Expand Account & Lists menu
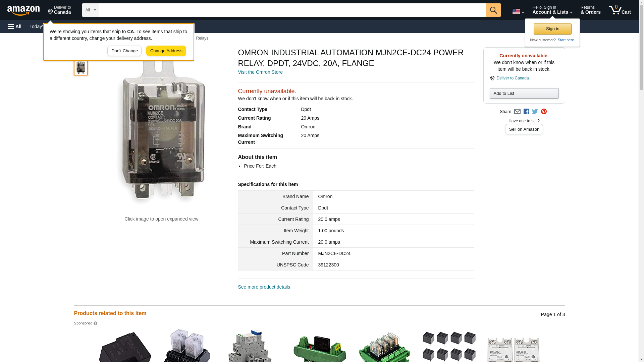The height and width of the screenshot is (362, 644). tap(552, 10)
